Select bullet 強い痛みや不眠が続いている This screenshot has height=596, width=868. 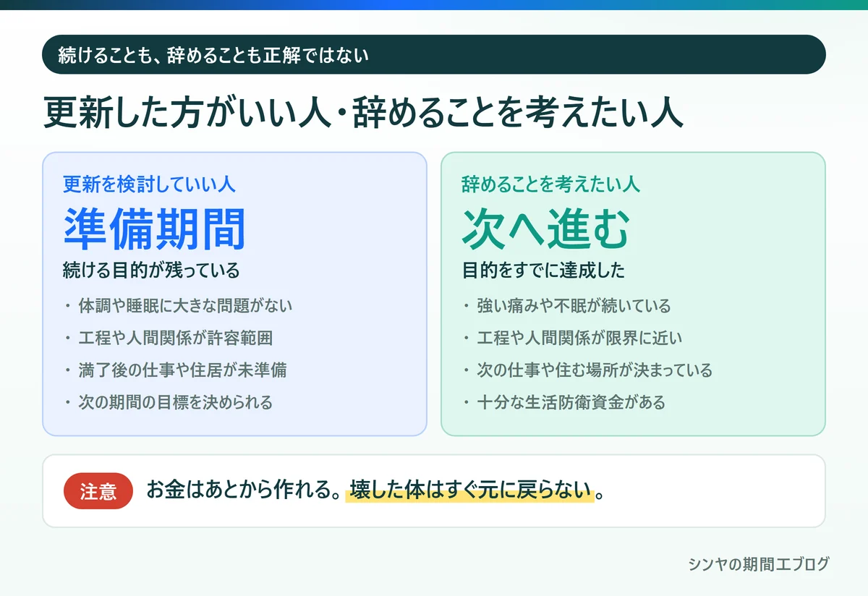(x=574, y=305)
